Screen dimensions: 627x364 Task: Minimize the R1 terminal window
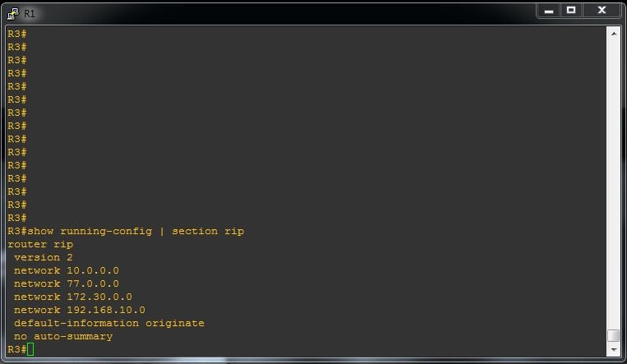(549, 11)
